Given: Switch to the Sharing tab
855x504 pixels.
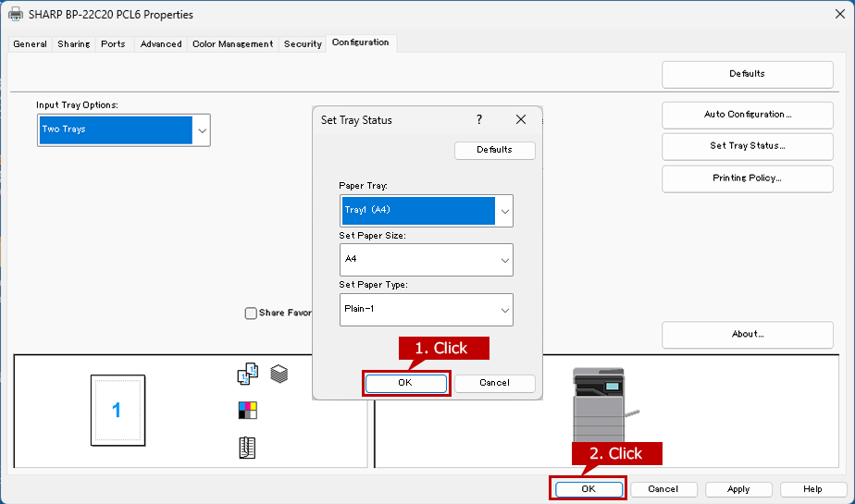Looking at the screenshot, I should [x=74, y=44].
